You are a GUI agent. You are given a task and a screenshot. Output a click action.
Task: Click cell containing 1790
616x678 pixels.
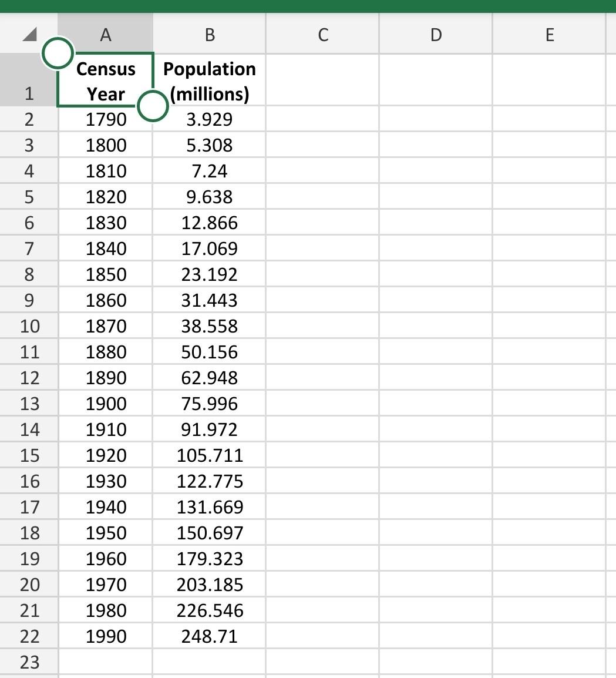point(106,119)
